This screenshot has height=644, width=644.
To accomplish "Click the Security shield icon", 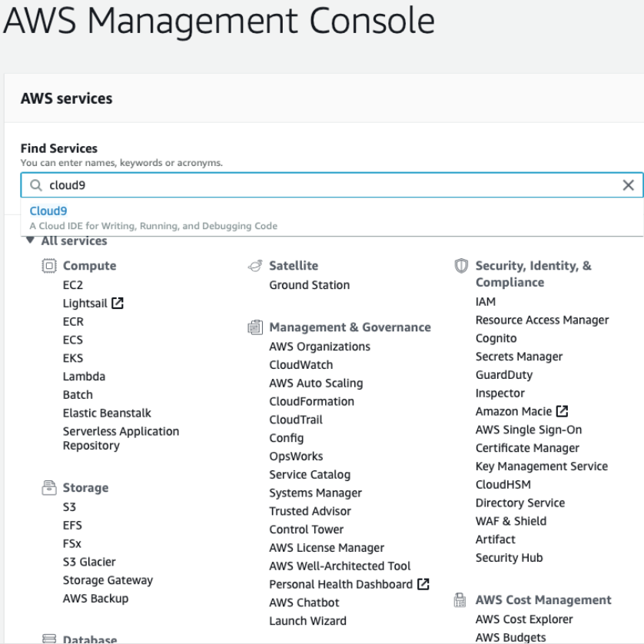I will tap(461, 266).
